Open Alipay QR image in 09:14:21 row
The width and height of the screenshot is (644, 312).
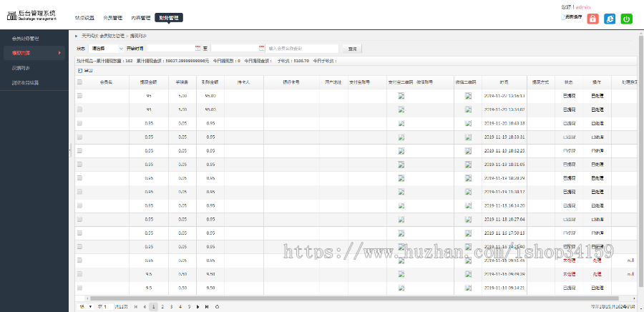[401, 288]
